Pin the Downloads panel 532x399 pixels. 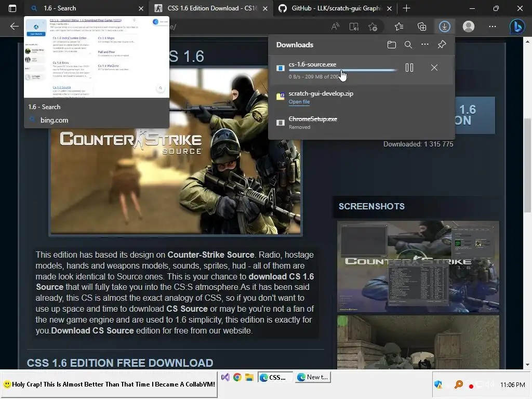[442, 45]
